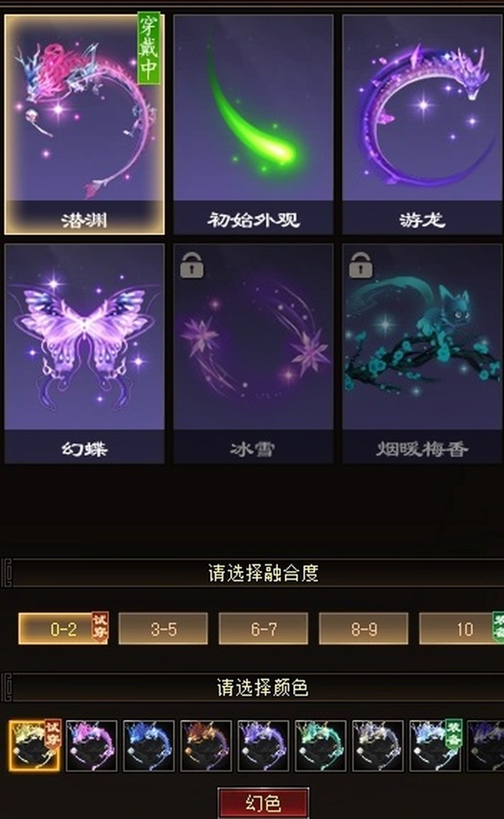This screenshot has height=819, width=504.
Task: Select fusion level 3-5
Action: pos(164,629)
